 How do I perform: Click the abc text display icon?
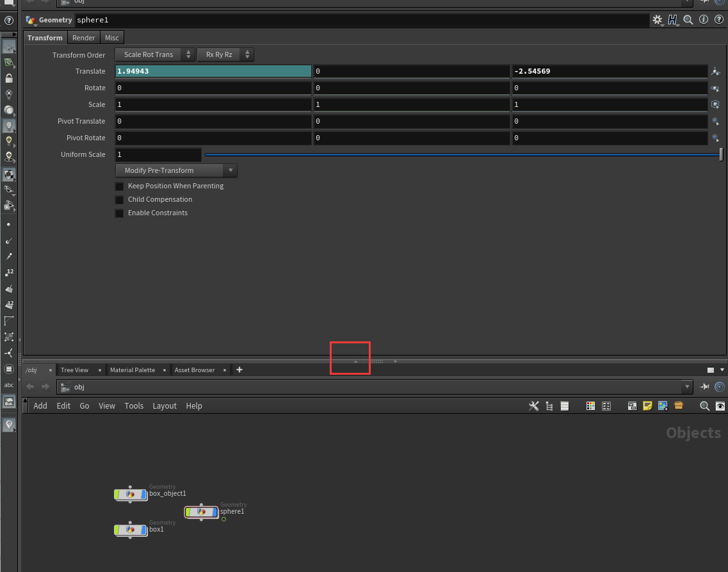pos(9,385)
